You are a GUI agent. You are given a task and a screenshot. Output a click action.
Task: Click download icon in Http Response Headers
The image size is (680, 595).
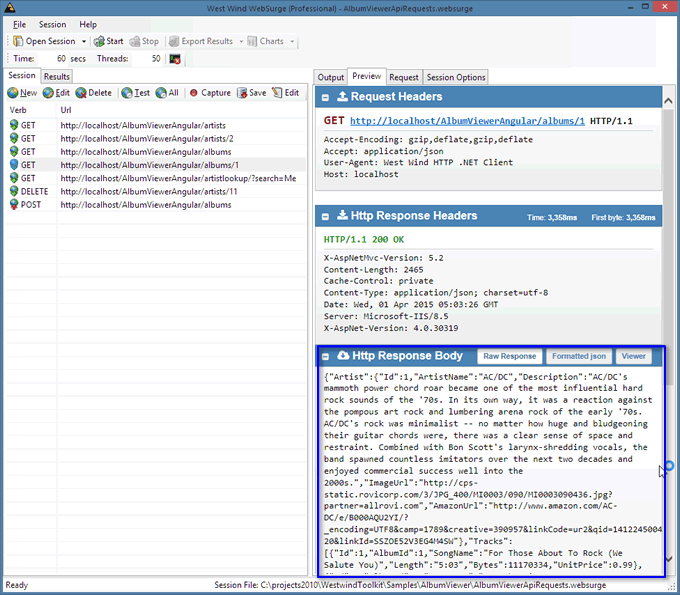point(342,215)
